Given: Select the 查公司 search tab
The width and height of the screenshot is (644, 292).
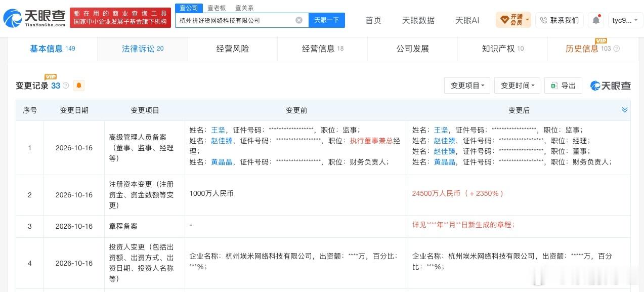Looking at the screenshot, I should point(189,8).
